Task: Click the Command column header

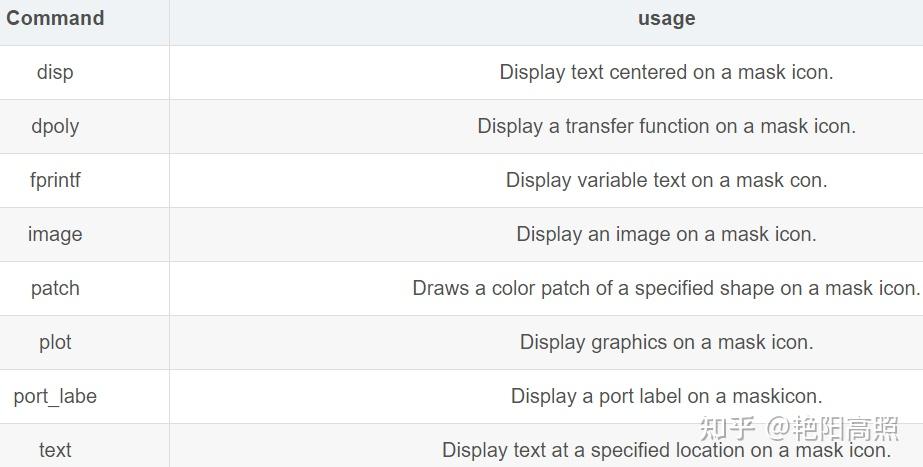Action: point(55,18)
